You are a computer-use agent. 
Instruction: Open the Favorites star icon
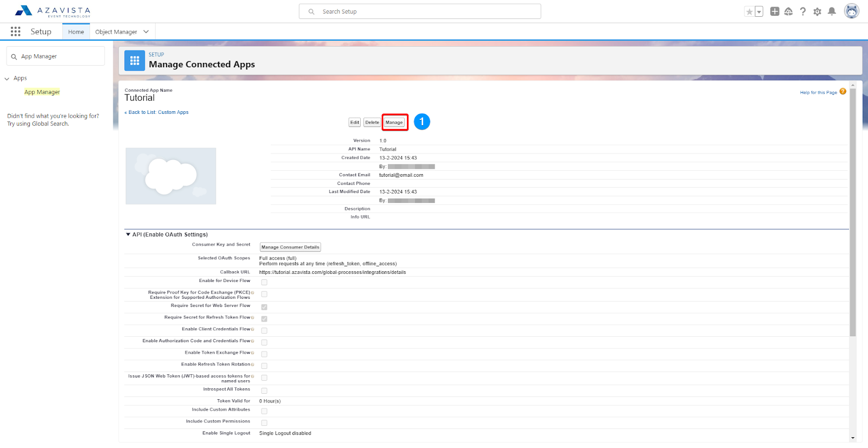pyautogui.click(x=750, y=11)
